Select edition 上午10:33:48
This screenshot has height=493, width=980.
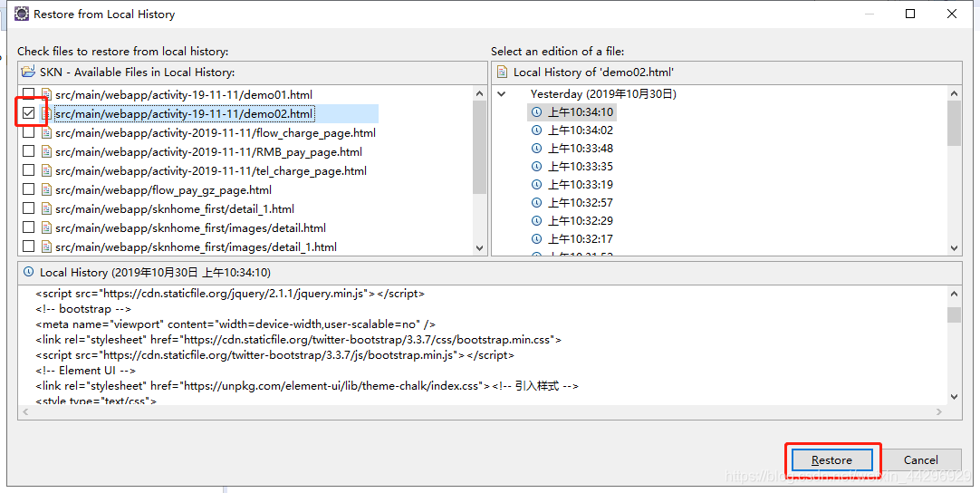click(581, 149)
